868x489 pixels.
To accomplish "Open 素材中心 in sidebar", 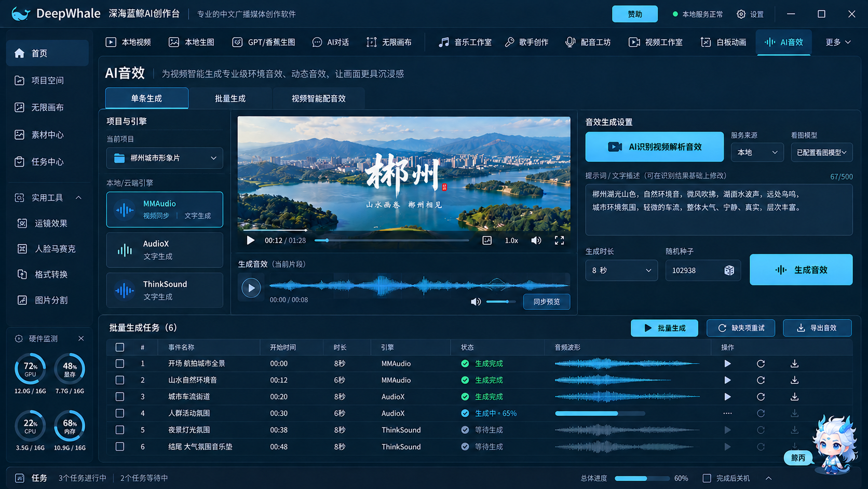I will (47, 135).
